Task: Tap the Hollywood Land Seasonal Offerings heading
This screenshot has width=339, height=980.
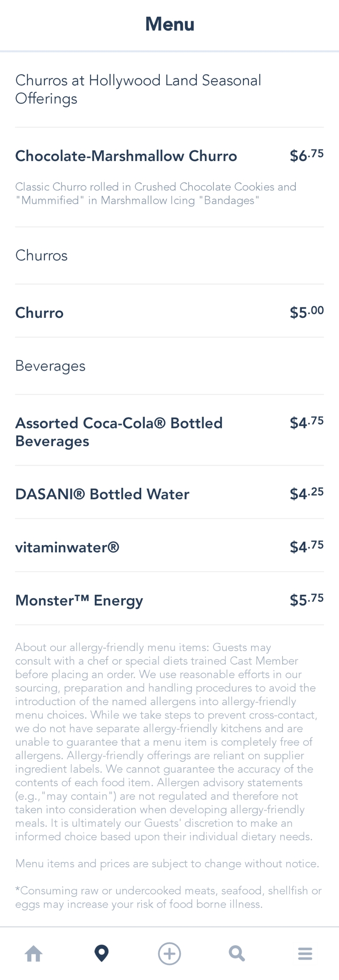Action: 138,89
